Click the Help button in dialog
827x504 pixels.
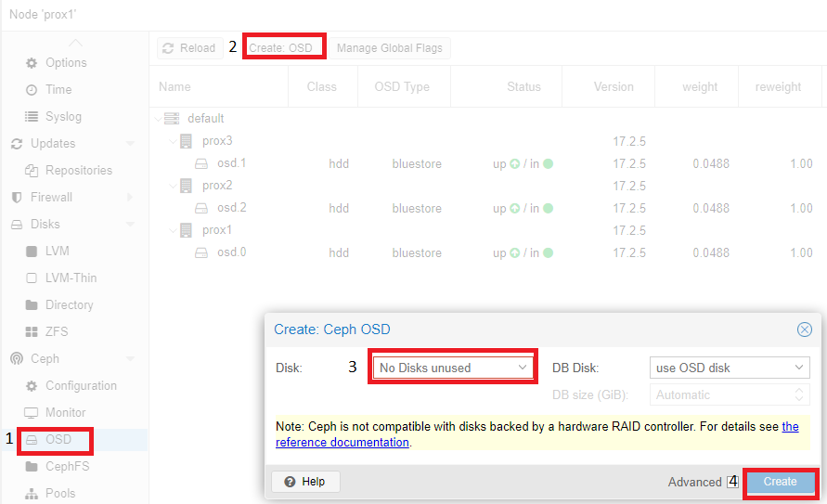pyautogui.click(x=305, y=482)
